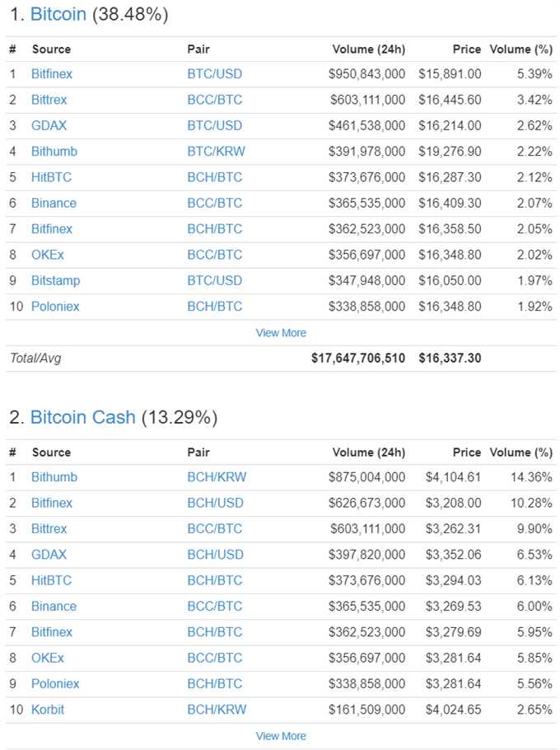This screenshot has height=750, width=560.
Task: Click Poloniex in Bitcoin Cash table
Action: [x=55, y=684]
